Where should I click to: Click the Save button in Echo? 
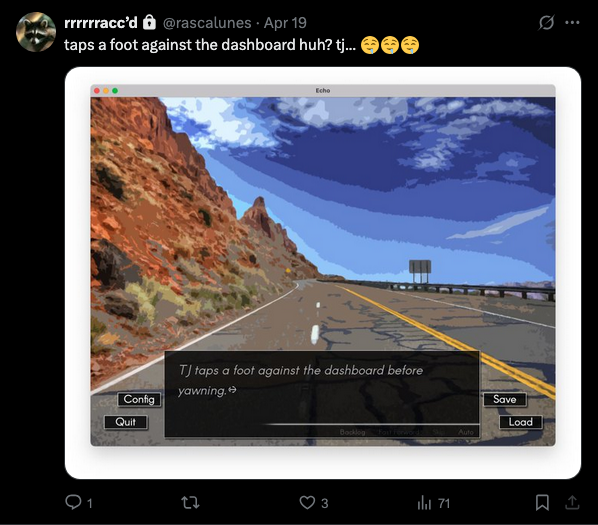[x=505, y=399]
